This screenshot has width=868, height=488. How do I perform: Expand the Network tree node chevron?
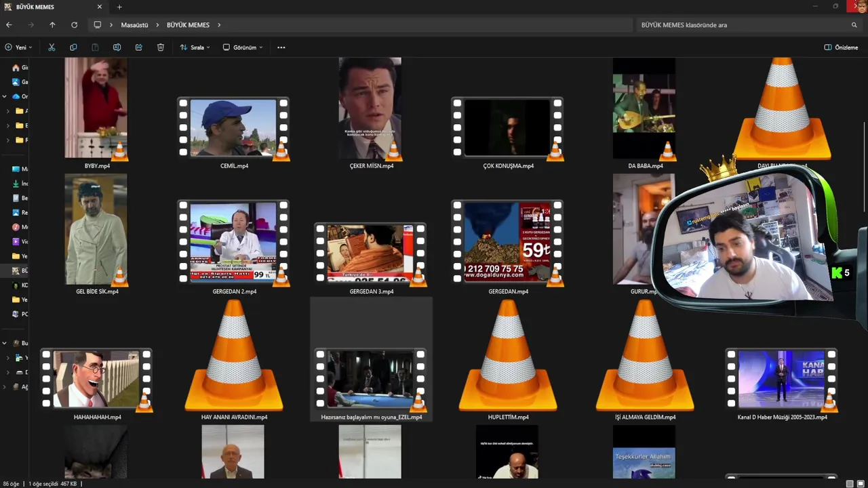coord(5,387)
